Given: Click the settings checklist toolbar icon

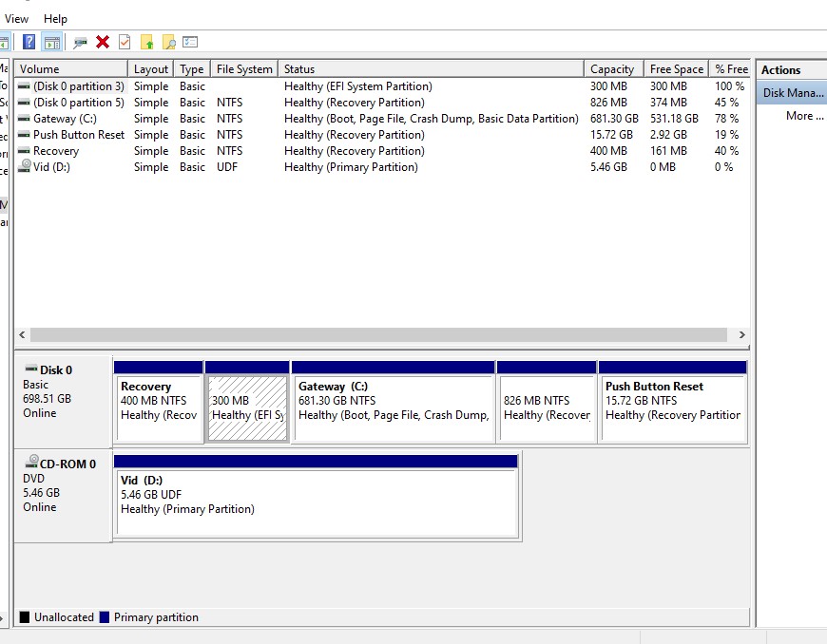Looking at the screenshot, I should pos(190,42).
